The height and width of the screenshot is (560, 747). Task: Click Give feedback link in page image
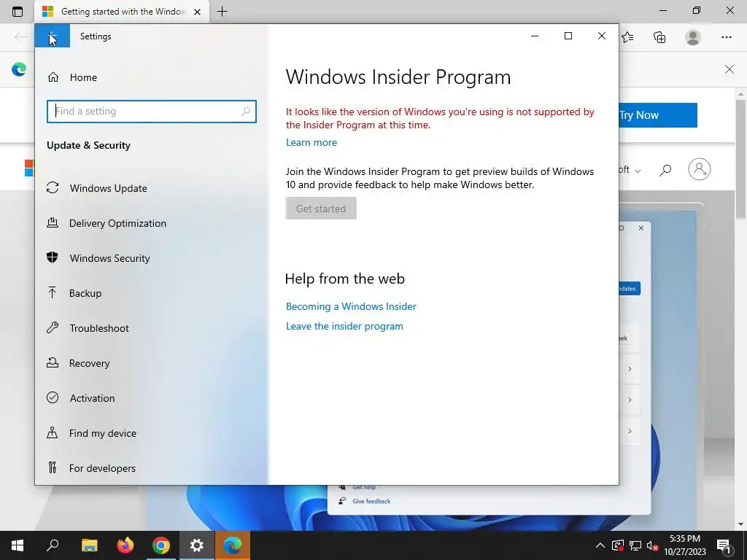point(371,502)
